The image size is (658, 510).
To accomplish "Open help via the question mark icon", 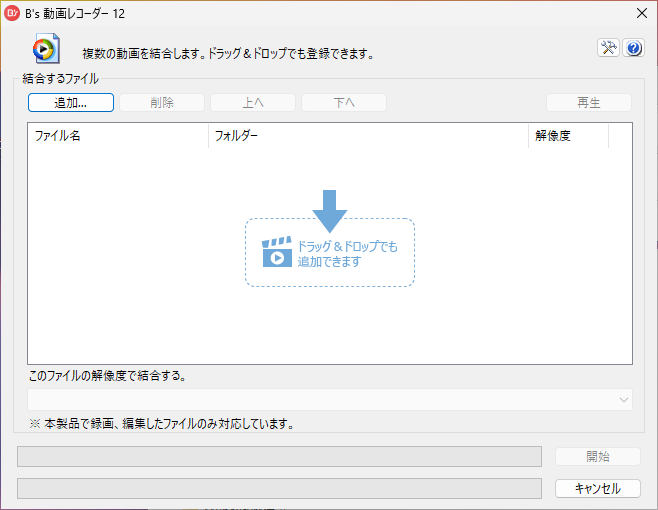I will [632, 48].
